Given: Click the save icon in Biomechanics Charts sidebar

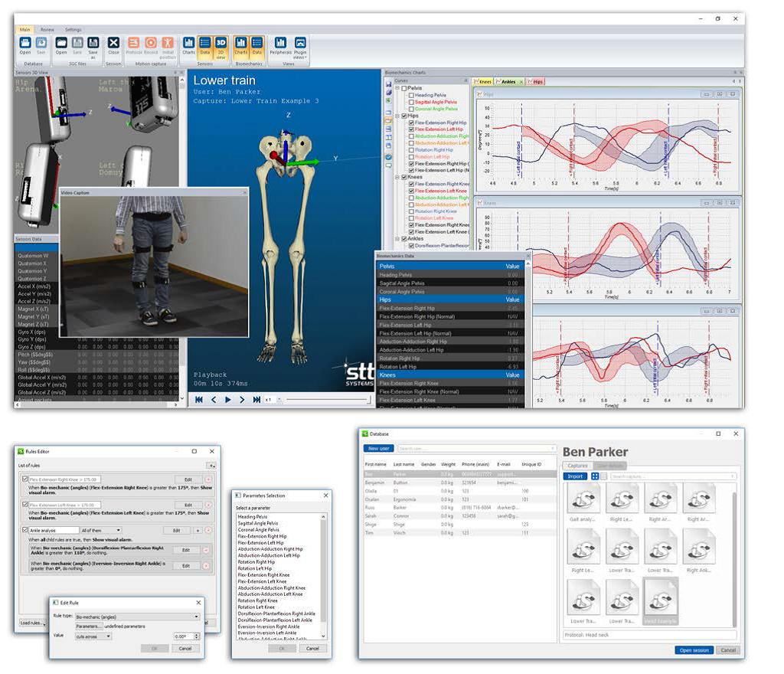Looking at the screenshot, I should coord(388,84).
